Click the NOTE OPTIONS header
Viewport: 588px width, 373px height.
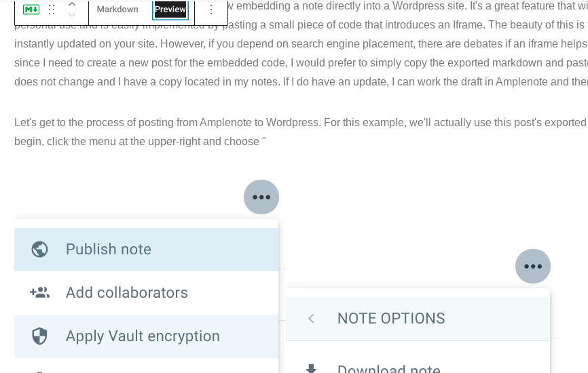click(391, 319)
